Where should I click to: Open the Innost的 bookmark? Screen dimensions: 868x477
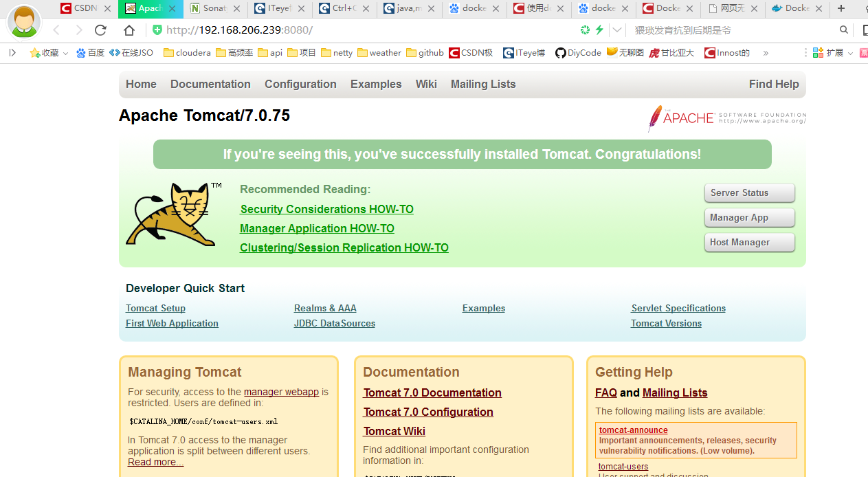[727, 53]
